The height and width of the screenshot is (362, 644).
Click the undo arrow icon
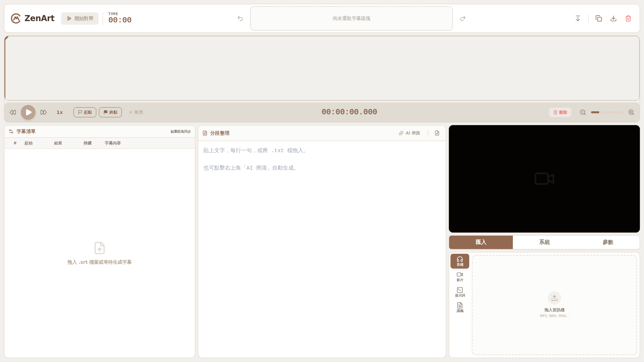[x=240, y=18]
